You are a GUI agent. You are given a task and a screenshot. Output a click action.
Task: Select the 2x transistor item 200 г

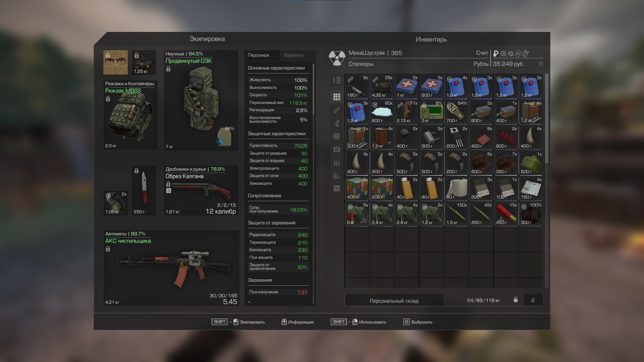click(456, 138)
